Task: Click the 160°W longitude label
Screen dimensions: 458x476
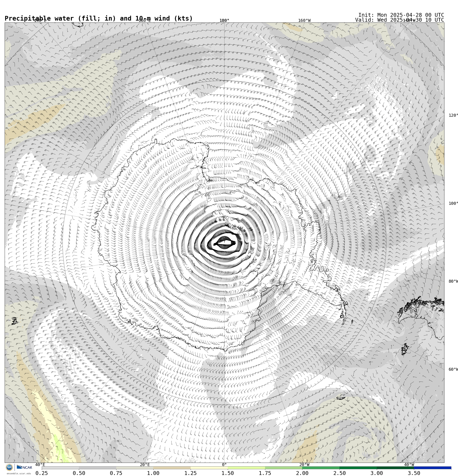Action: click(304, 20)
